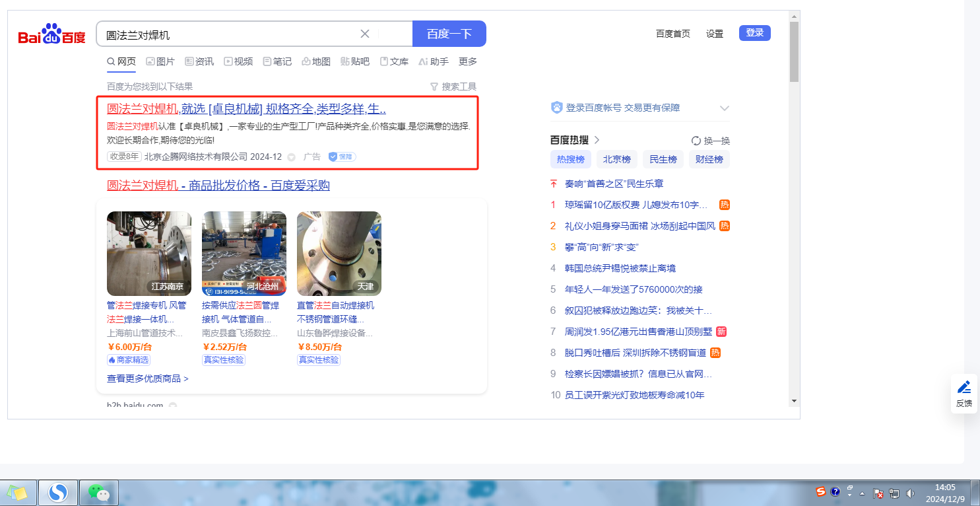Click the refresh icon beside 换一换
Image resolution: width=980 pixels, height=506 pixels.
coord(696,141)
